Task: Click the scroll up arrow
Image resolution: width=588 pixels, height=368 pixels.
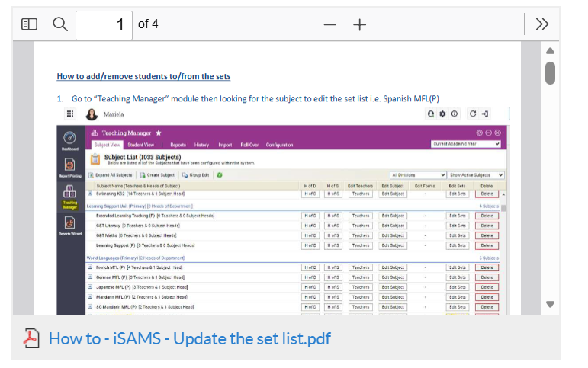Action: point(550,50)
